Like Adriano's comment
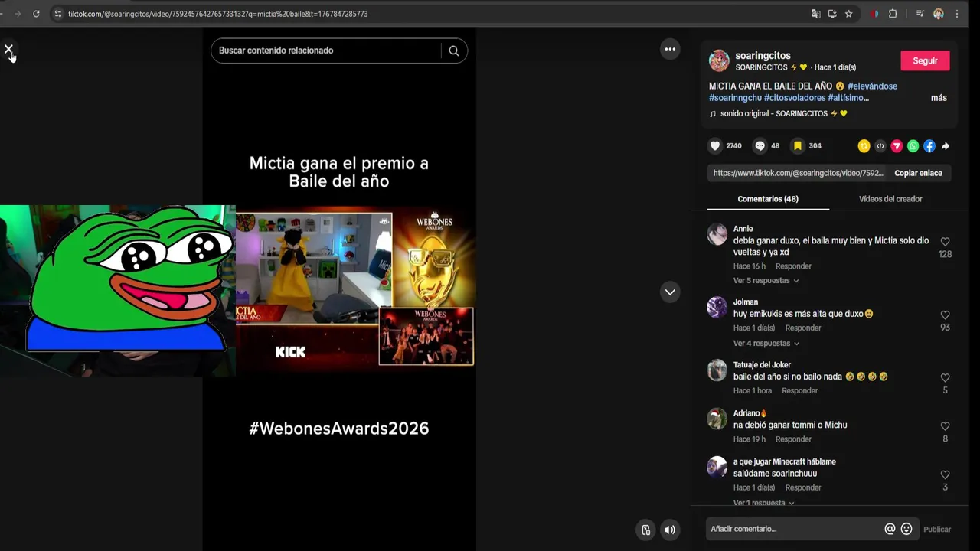 945,426
